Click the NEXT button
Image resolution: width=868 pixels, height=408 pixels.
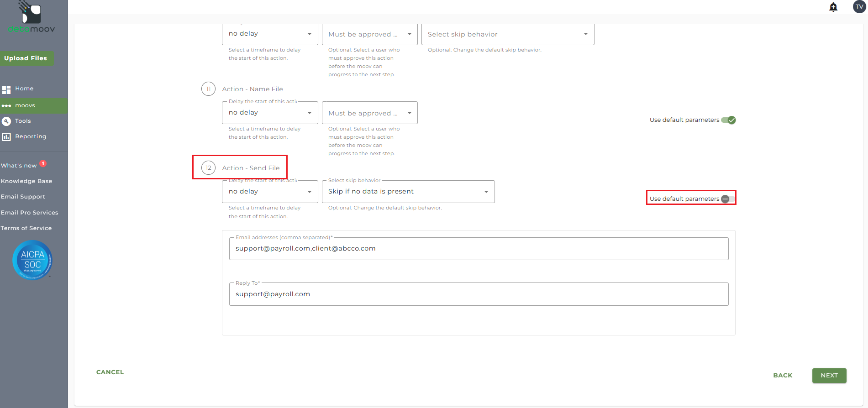[x=829, y=376]
